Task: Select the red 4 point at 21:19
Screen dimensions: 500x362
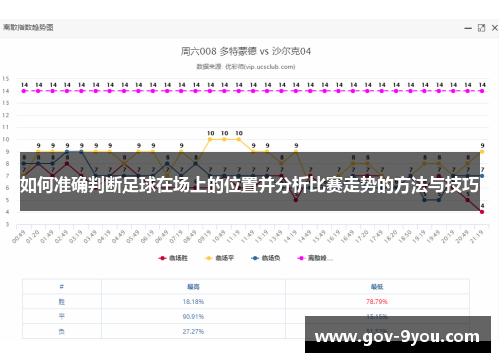Action: pos(482,212)
